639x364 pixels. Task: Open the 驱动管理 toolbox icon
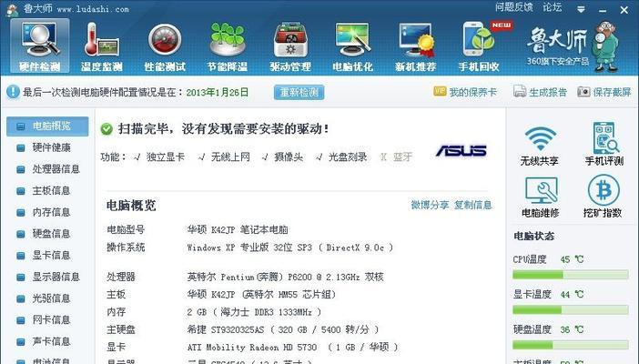[290, 40]
